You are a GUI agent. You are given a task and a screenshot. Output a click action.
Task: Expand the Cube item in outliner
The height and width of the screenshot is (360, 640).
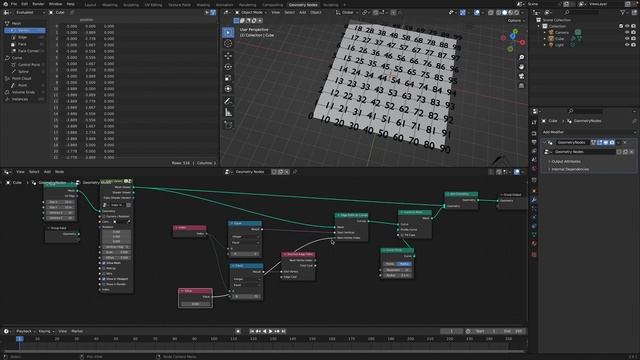[x=544, y=39]
